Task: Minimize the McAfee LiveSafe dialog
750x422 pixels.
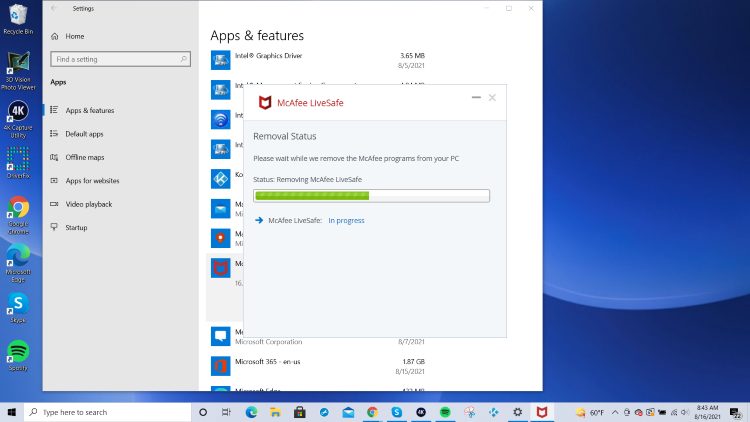Action: pos(476,98)
